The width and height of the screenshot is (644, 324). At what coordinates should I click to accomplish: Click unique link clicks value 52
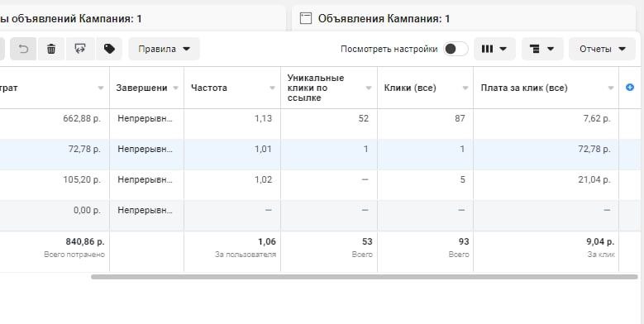pyautogui.click(x=364, y=118)
